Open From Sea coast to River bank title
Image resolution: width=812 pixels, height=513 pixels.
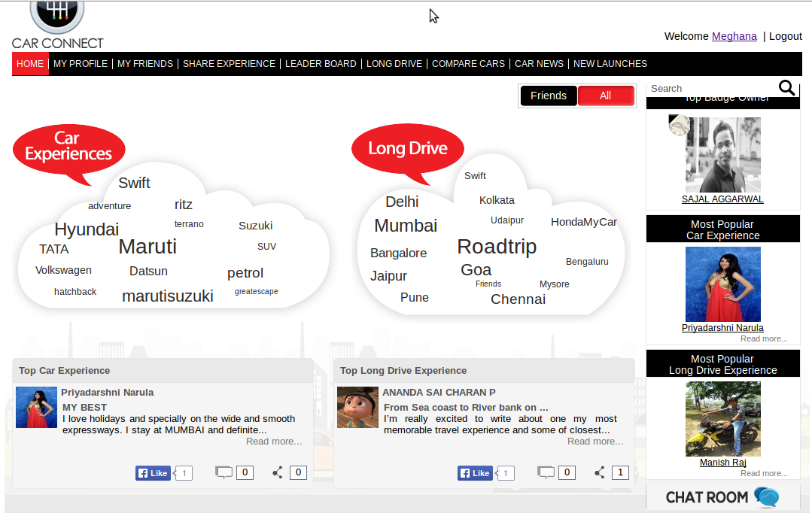pyautogui.click(x=466, y=408)
